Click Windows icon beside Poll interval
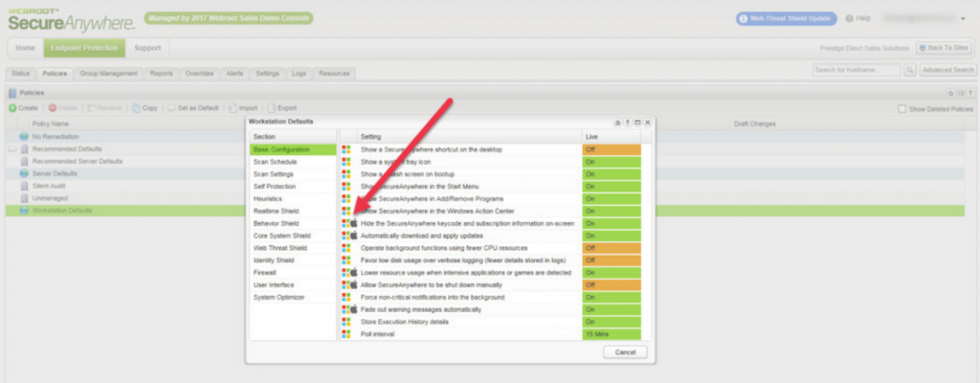This screenshot has height=383, width=980. click(x=345, y=334)
